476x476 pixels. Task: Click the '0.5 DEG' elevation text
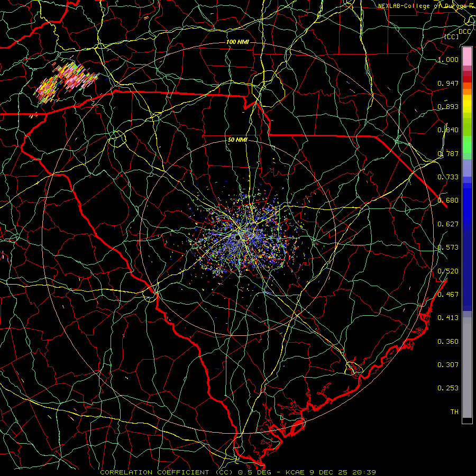tap(254, 472)
